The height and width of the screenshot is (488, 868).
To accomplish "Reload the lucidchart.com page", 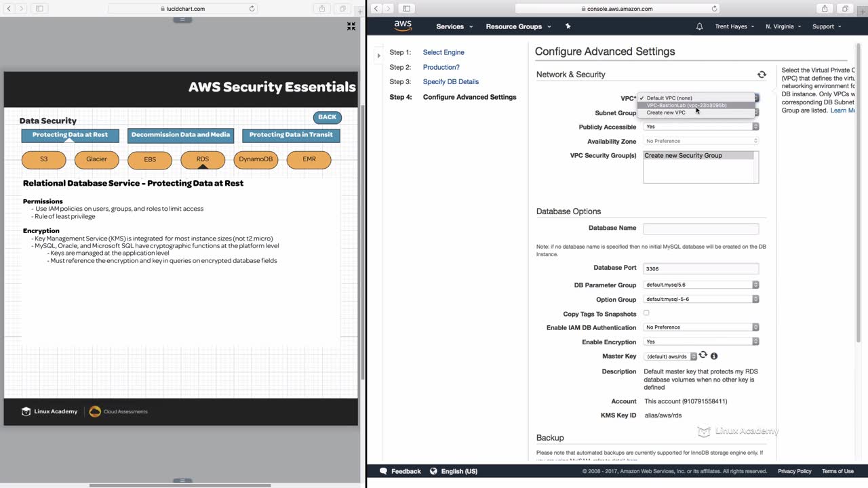I will tap(252, 9).
